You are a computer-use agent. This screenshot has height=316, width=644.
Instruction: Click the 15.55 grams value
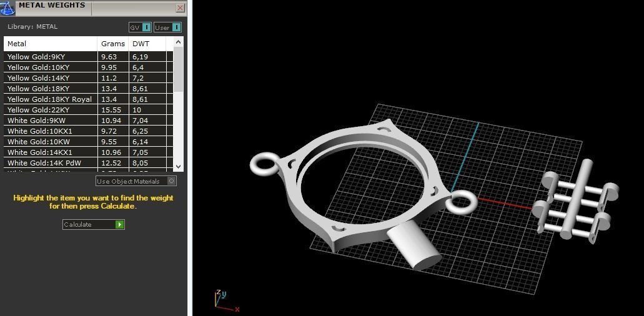pos(110,110)
